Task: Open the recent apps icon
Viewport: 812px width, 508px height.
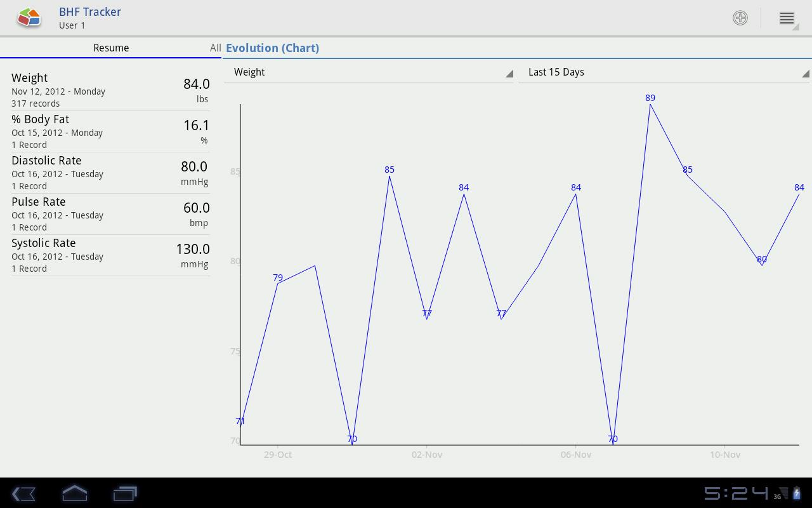Action: click(125, 493)
